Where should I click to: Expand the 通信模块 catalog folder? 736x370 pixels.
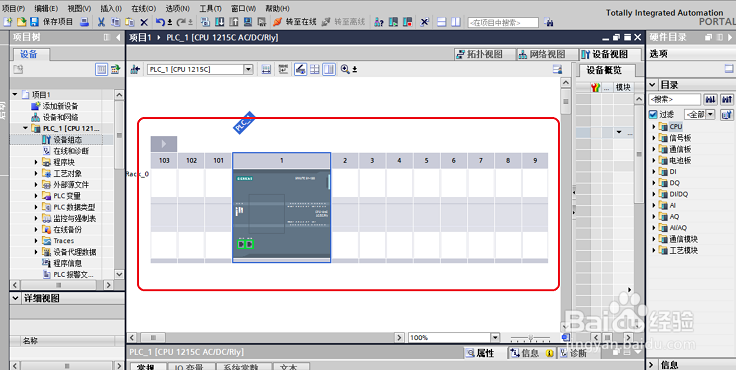click(653, 239)
